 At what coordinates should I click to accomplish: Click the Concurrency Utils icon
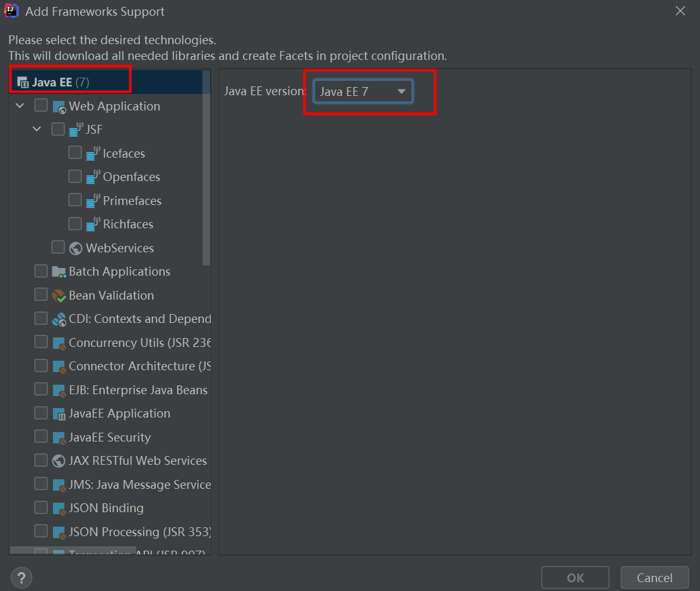(59, 343)
